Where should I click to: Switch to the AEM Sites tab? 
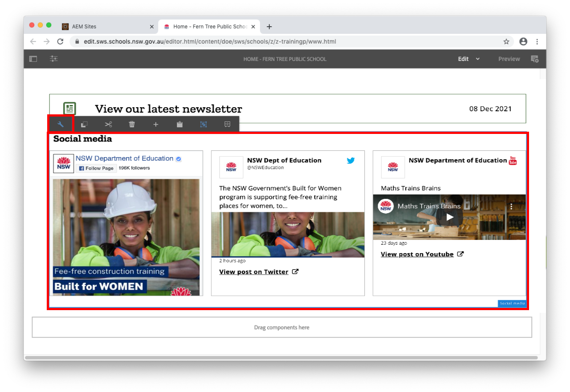click(107, 26)
